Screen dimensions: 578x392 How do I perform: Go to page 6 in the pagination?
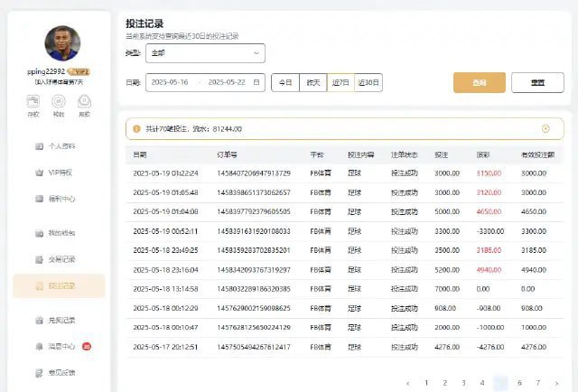[x=519, y=382]
